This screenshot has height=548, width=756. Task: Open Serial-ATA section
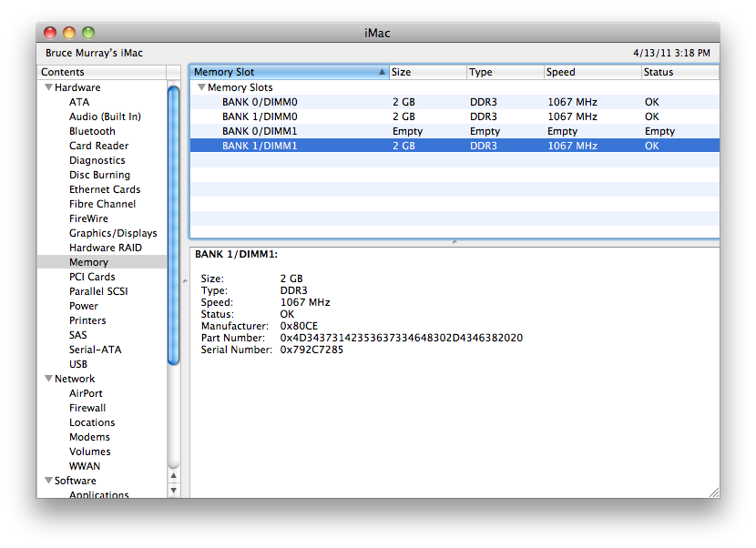point(95,350)
